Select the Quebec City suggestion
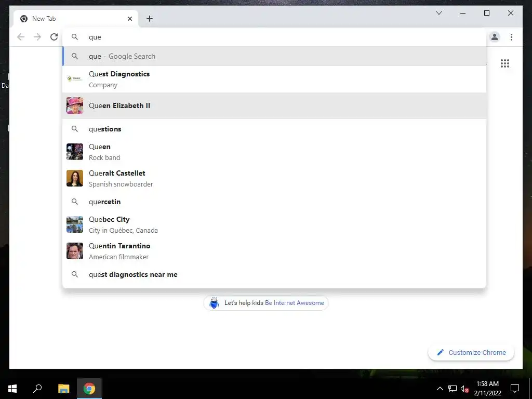532x399 pixels. click(274, 224)
